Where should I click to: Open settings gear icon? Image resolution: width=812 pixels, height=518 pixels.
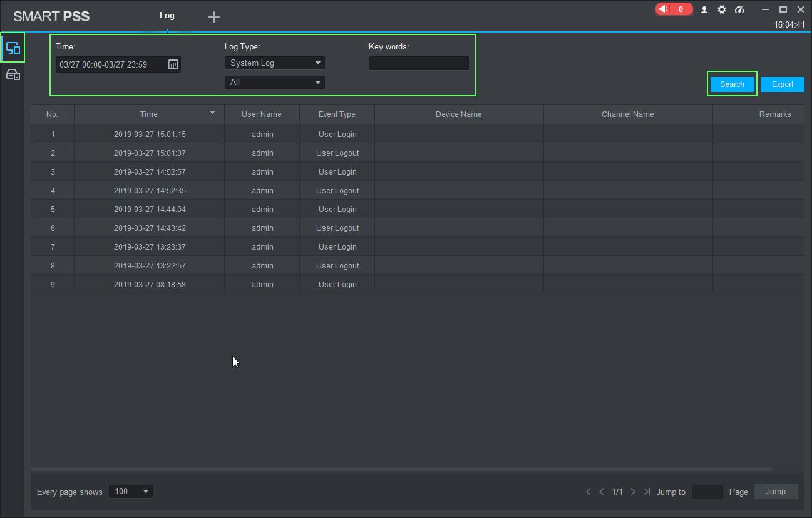click(722, 9)
